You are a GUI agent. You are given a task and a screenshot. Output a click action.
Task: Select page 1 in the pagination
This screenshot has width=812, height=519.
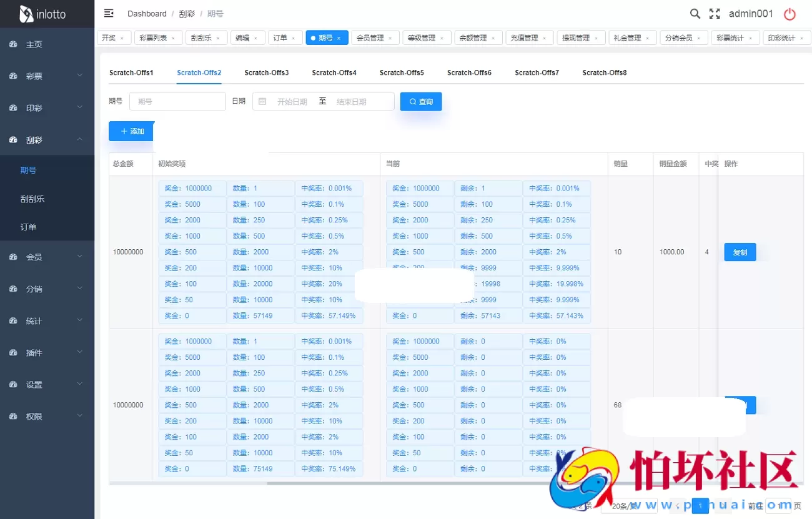[x=700, y=506]
